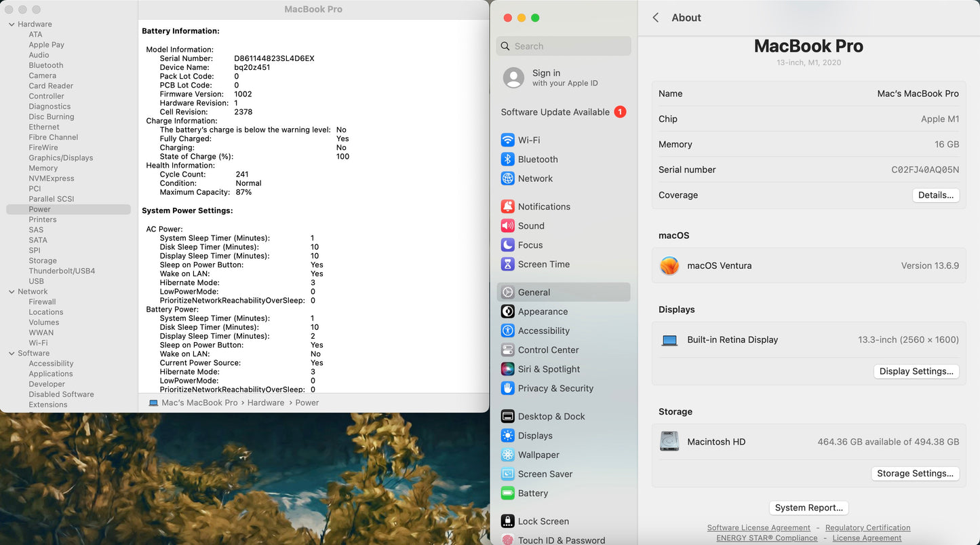Open Wi-Fi settings via its sidebar icon

[507, 140]
